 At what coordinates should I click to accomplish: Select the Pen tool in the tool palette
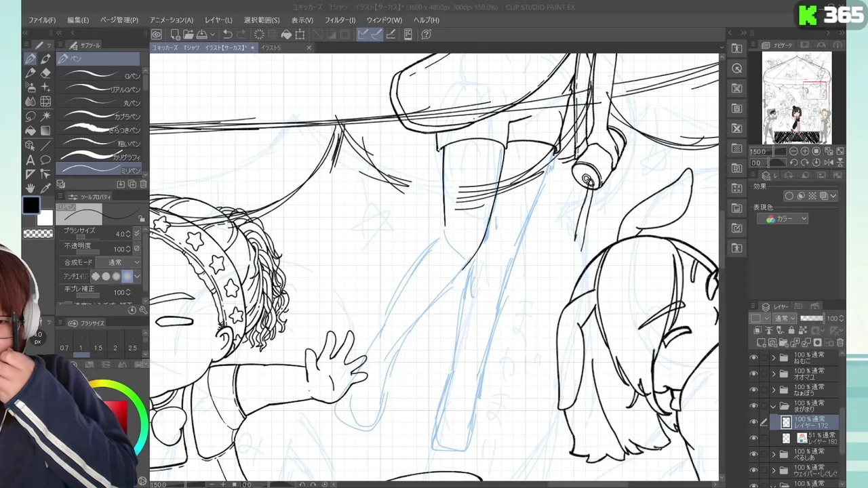pyautogui.click(x=31, y=59)
